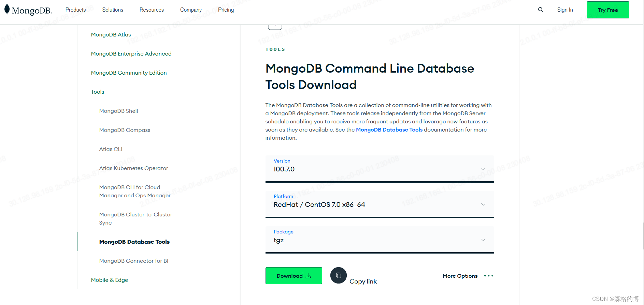This screenshot has height=305, width=644.
Task: Open the Resources menu
Action: [152, 10]
